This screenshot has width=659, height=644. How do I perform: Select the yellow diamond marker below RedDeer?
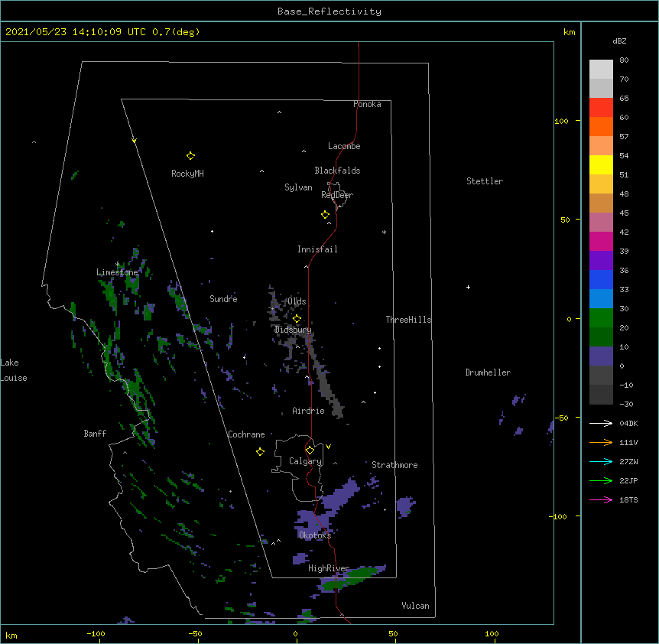325,215
